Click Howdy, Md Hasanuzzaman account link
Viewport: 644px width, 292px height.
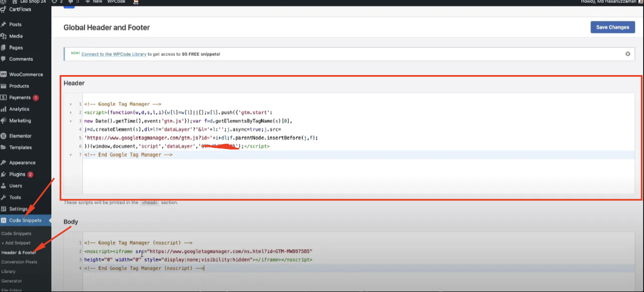[x=609, y=2]
